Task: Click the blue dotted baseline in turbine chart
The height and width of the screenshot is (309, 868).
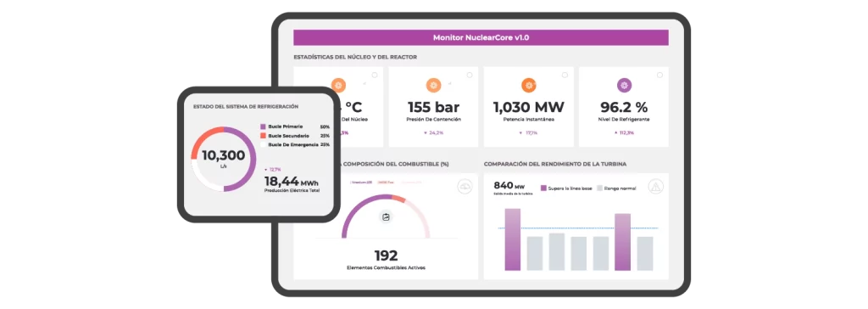Action: (x=578, y=228)
